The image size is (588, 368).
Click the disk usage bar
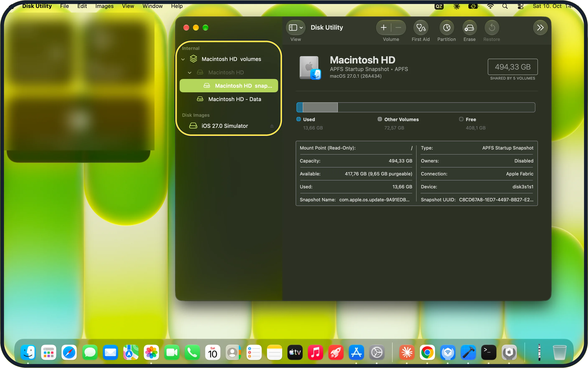[x=416, y=107]
